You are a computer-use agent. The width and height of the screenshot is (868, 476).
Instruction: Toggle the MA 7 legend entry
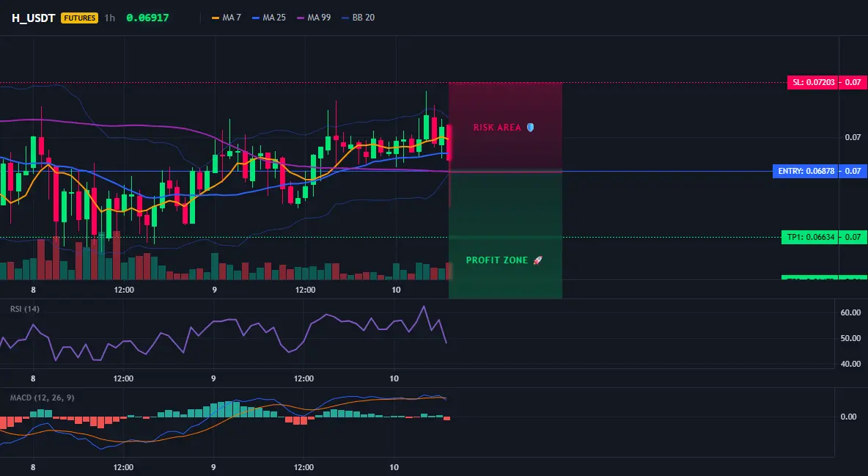tap(227, 18)
